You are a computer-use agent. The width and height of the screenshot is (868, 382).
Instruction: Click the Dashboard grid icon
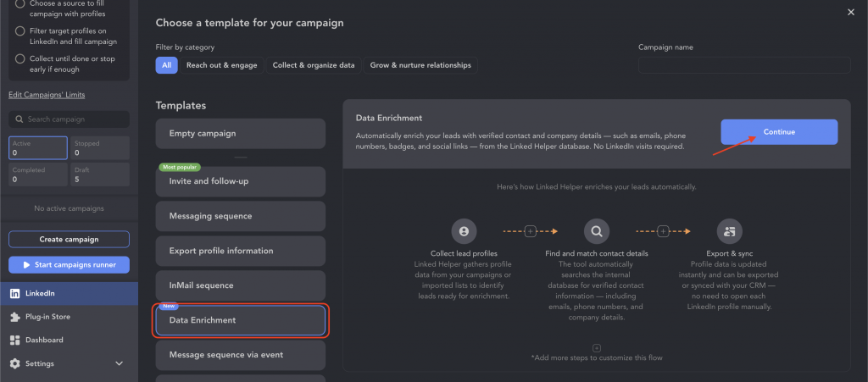pyautogui.click(x=15, y=340)
